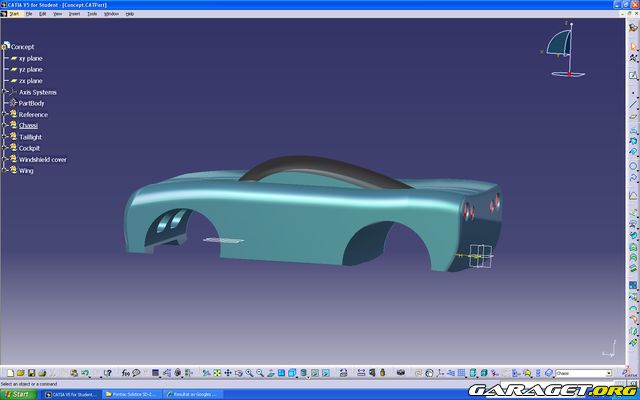Click the Open file folder icon
This screenshot has height=400, width=640.
click(19, 374)
